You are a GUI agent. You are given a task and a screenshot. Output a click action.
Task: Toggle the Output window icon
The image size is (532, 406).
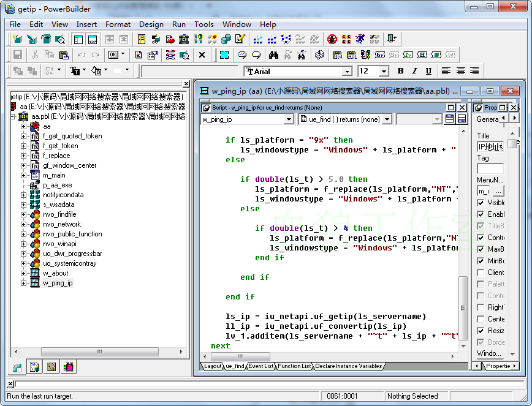93,39
